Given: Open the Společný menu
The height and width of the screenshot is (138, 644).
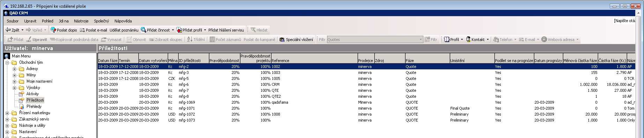Looking at the screenshot, I should coord(102,21).
